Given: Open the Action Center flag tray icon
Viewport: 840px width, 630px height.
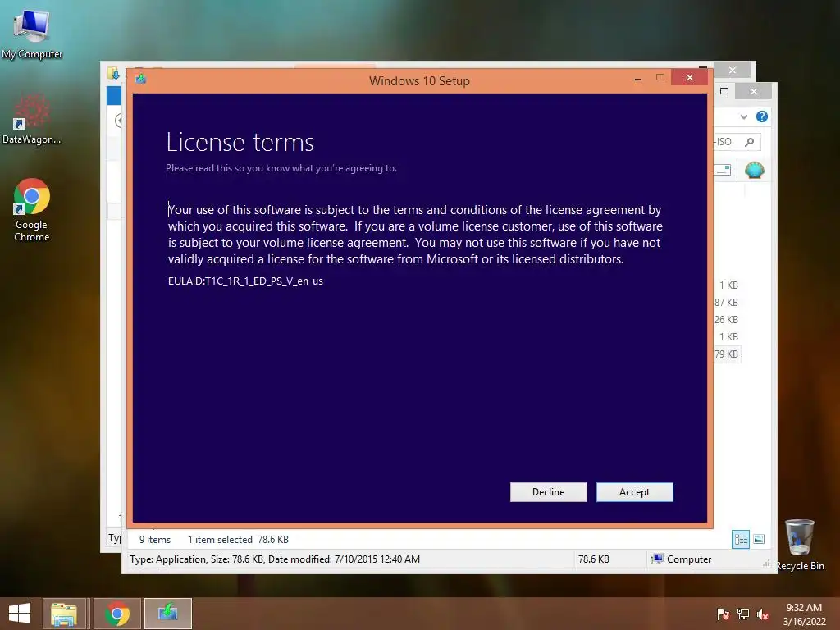Looking at the screenshot, I should coord(723,614).
